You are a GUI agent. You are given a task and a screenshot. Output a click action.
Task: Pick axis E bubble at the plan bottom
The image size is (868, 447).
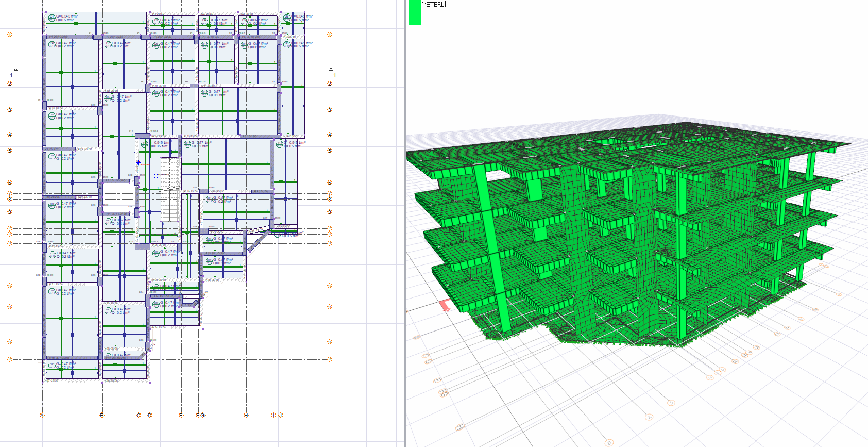tap(181, 415)
